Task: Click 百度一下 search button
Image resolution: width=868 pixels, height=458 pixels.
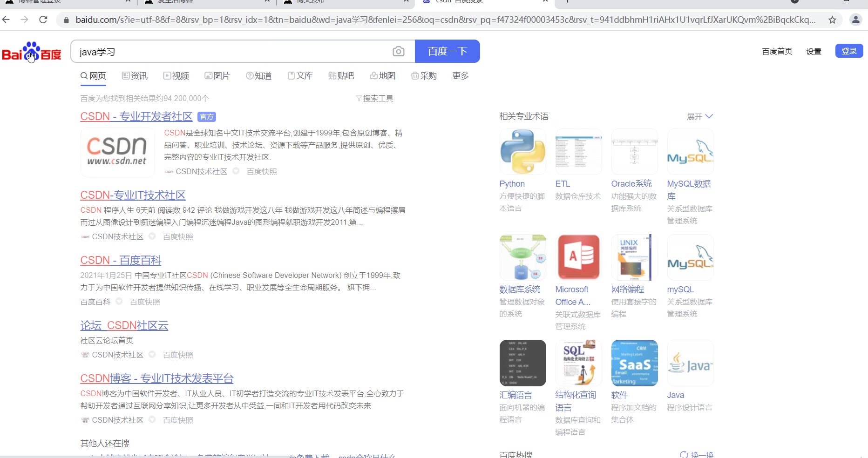Action: pos(448,51)
